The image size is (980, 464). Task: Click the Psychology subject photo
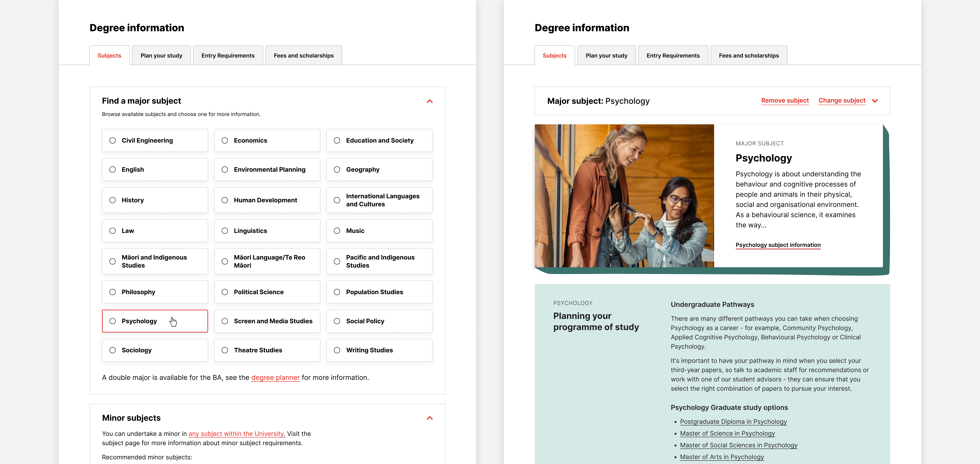coord(624,196)
